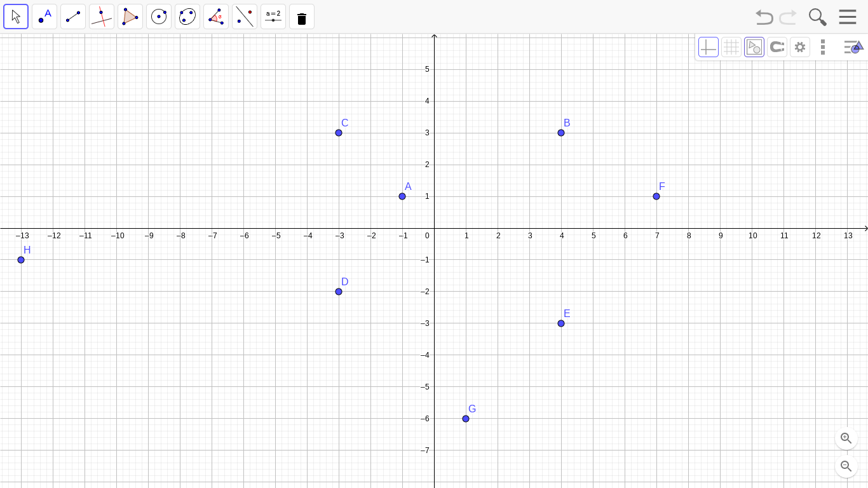Toggle the standard view shapes button
Viewport: 868px width, 488px height.
754,47
